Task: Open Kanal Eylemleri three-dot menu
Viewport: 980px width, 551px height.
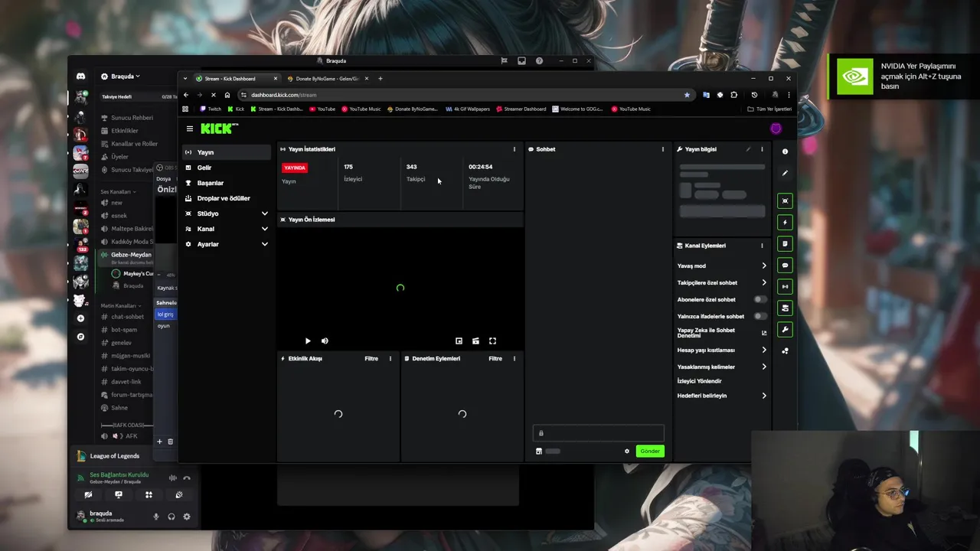Action: 762,246
